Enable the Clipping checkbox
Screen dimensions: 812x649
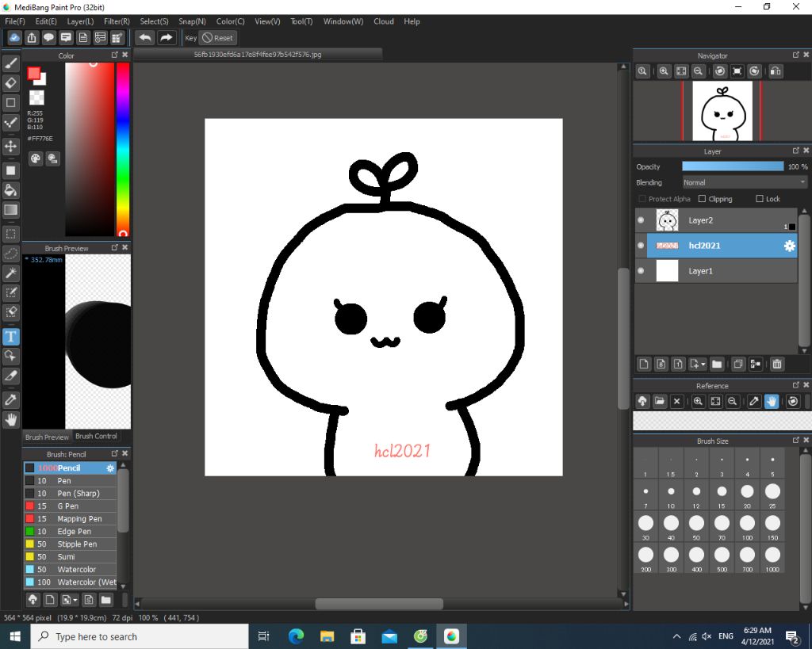[702, 199]
